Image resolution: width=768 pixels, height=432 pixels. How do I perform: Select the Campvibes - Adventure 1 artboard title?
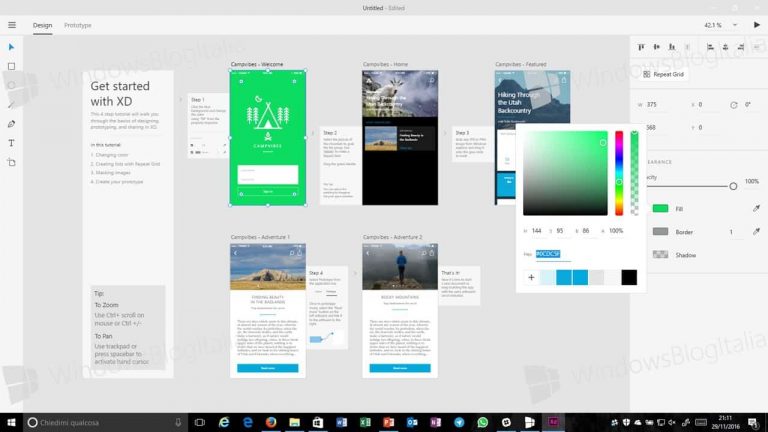coord(260,237)
